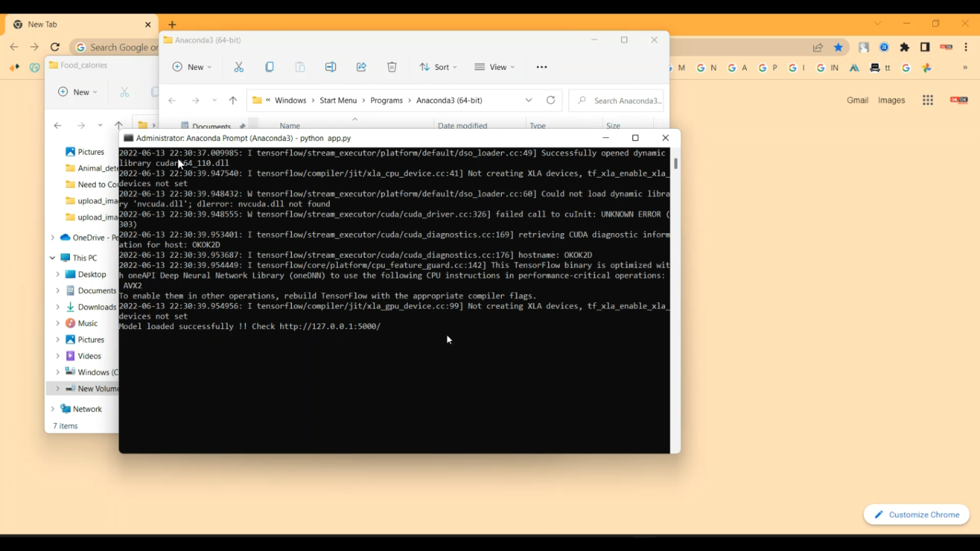This screenshot has height=551, width=980.
Task: Click the Customize Chrome button
Action: pos(917,514)
